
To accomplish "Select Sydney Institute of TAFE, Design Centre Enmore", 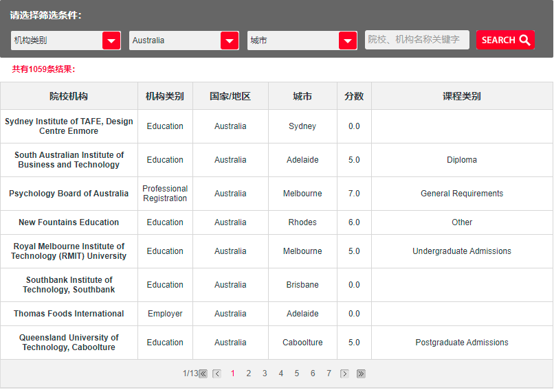I will pyautogui.click(x=69, y=126).
